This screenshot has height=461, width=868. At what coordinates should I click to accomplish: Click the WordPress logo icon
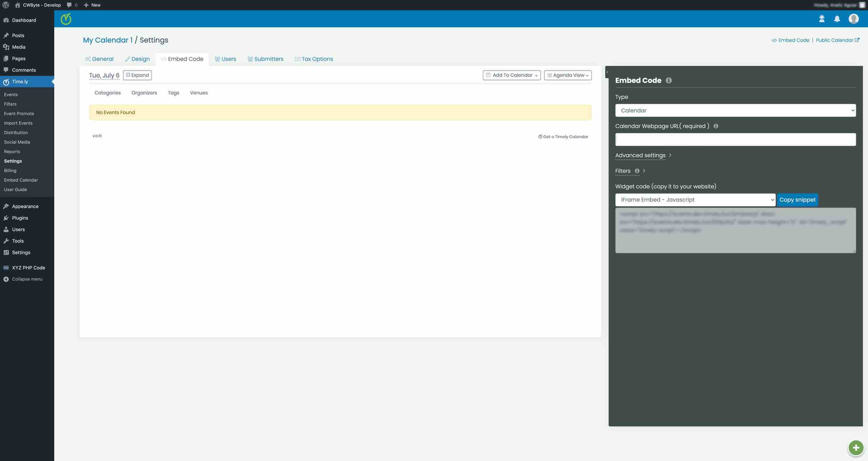point(6,5)
